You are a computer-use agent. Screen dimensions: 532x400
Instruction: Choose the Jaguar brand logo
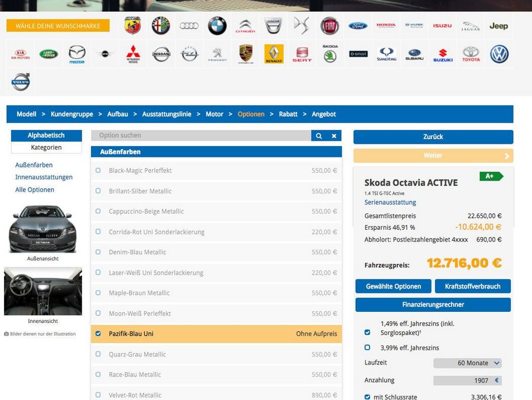[471, 26]
